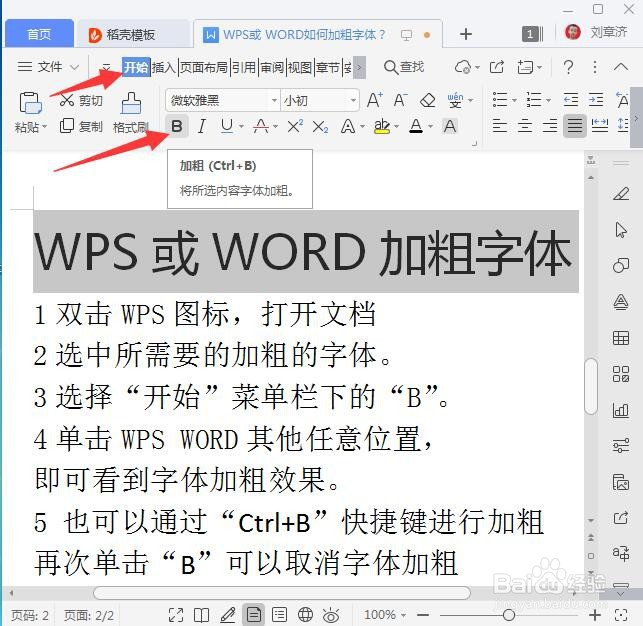Click the 复制 copy button
The height and width of the screenshot is (626, 643).
pyautogui.click(x=81, y=126)
